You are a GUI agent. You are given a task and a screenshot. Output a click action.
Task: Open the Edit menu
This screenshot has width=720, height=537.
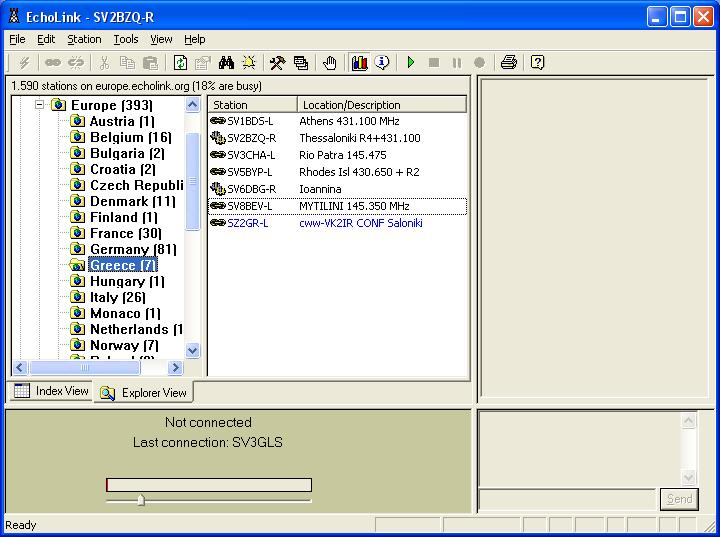[x=46, y=40]
